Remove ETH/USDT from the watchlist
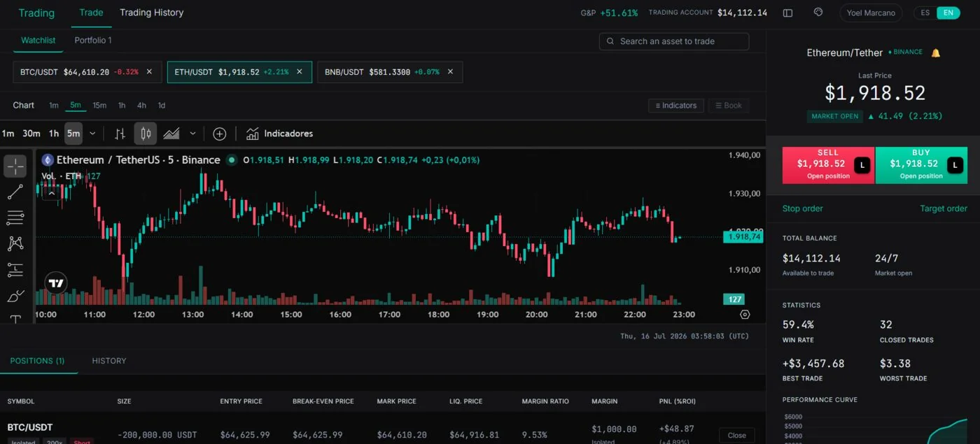Viewport: 980px width, 444px height. pos(300,71)
